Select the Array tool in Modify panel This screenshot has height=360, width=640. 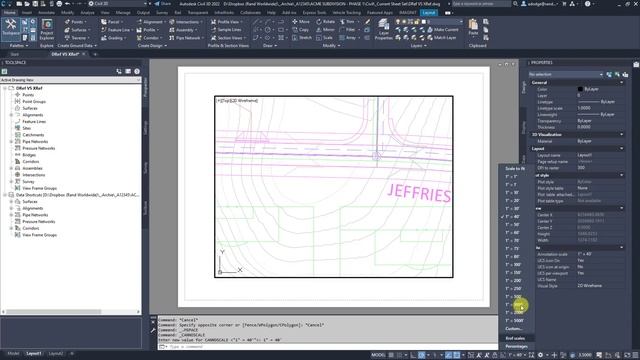(348, 38)
